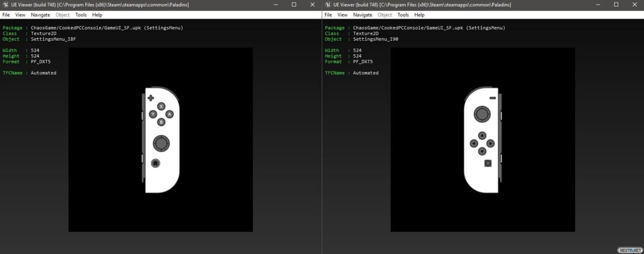
Task: Open Navigate menu in right UE Viewer window
Action: (x=363, y=15)
